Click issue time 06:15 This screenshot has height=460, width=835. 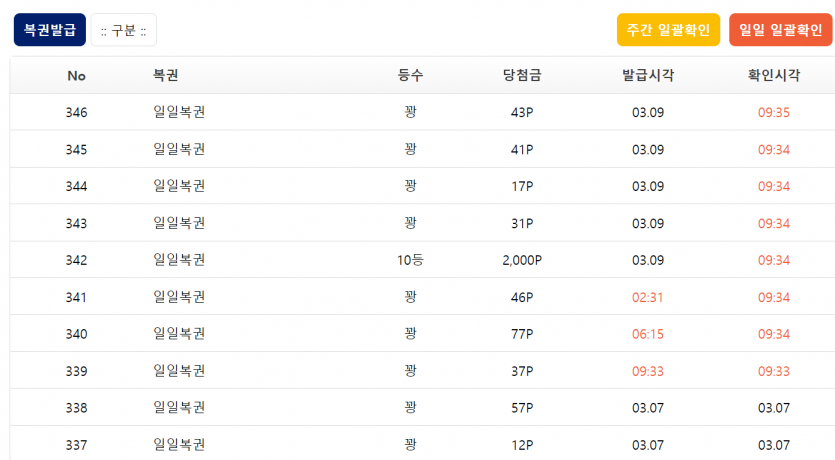[x=648, y=334]
